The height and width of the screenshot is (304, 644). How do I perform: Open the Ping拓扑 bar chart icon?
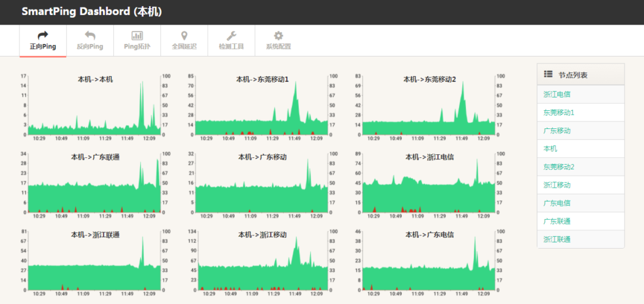click(x=136, y=36)
